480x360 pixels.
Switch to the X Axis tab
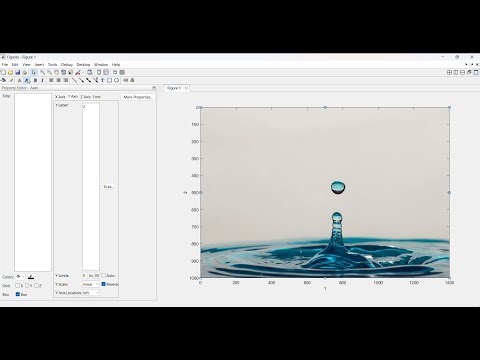[x=60, y=97]
